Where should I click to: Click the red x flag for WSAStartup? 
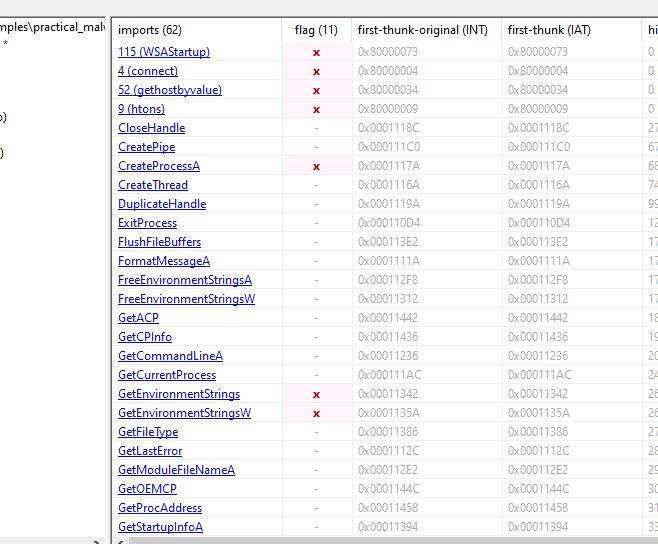tap(316, 52)
